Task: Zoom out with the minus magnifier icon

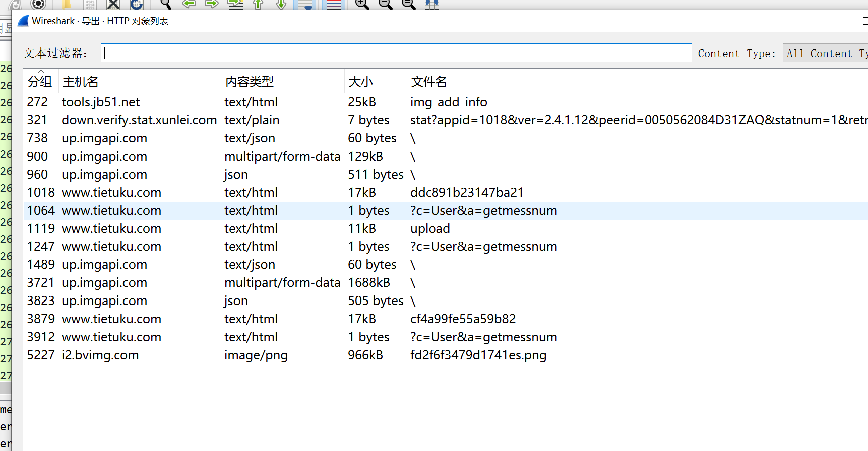Action: (385, 4)
